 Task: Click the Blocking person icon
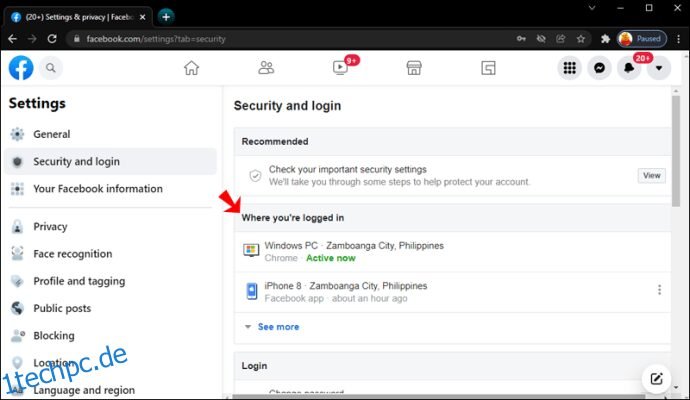tap(17, 336)
